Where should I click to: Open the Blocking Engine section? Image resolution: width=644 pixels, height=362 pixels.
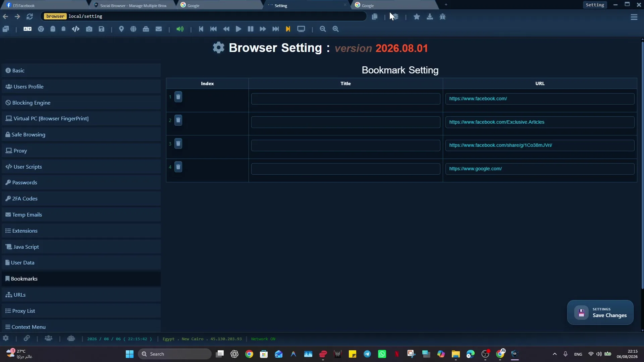pos(81,103)
